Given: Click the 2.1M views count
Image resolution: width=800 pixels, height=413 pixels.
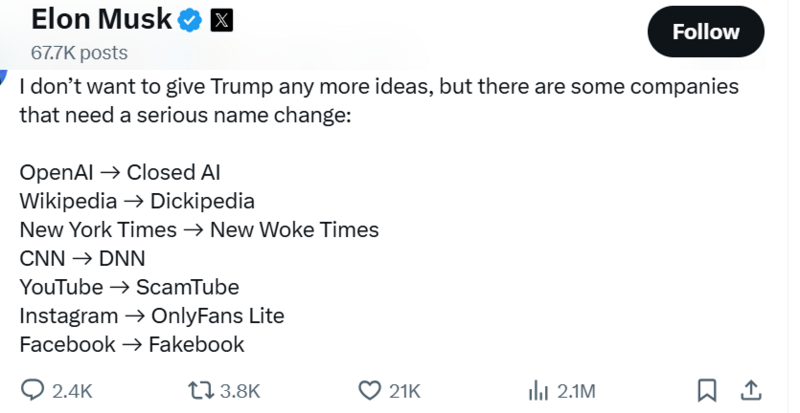Looking at the screenshot, I should 576,391.
